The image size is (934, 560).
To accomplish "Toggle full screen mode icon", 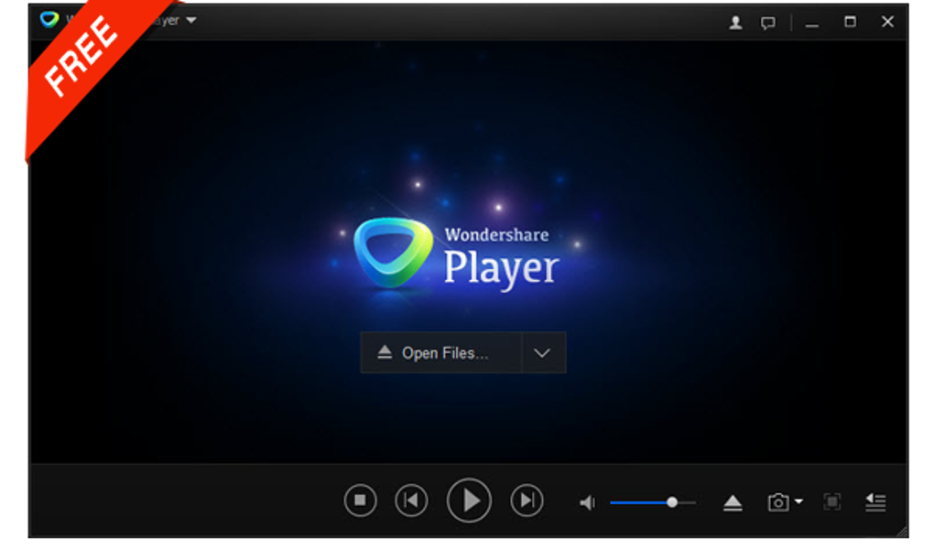I will (832, 501).
